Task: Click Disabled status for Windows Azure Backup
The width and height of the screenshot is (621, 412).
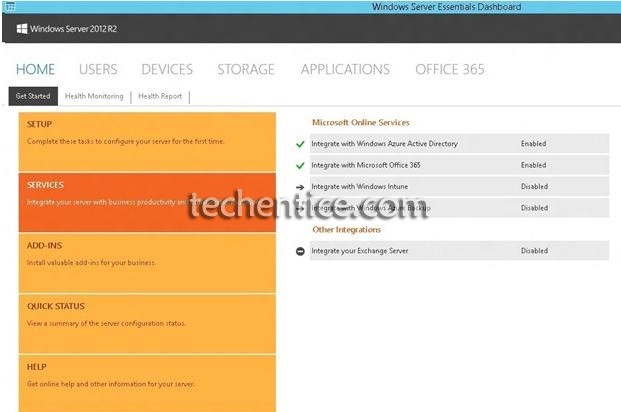Action: click(x=534, y=208)
